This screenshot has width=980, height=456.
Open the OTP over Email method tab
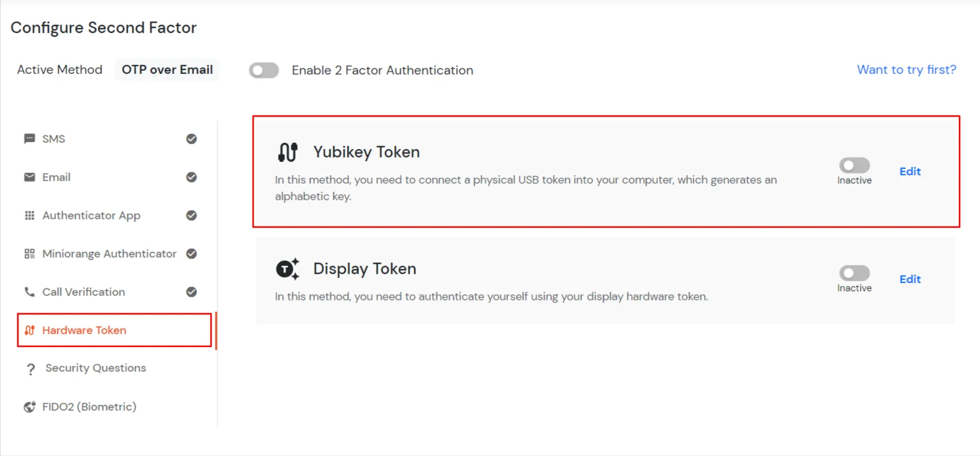(166, 70)
